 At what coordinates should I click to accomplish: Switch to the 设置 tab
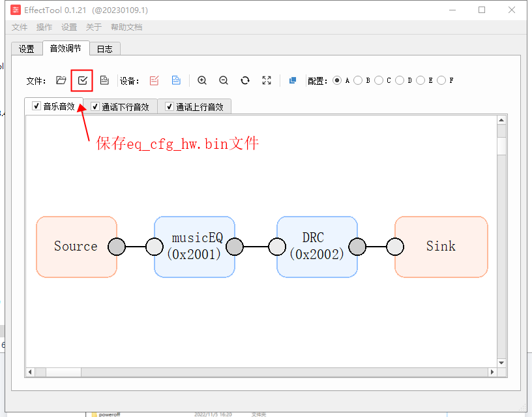tap(27, 49)
